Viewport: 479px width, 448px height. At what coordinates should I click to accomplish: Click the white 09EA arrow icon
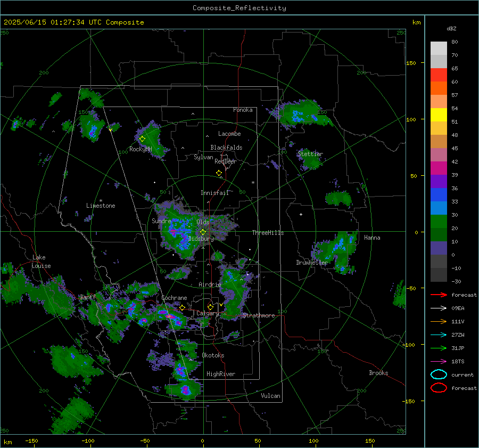(x=439, y=308)
